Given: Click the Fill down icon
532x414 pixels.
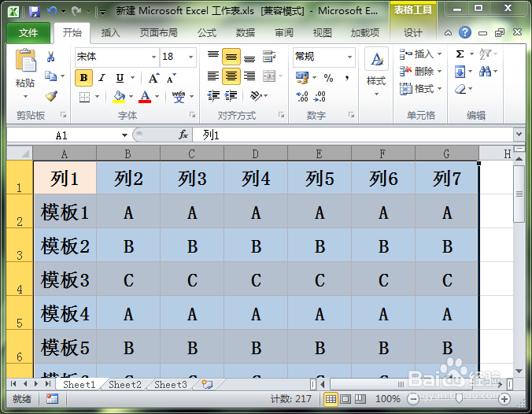Looking at the screenshot, I should pyautogui.click(x=460, y=72).
